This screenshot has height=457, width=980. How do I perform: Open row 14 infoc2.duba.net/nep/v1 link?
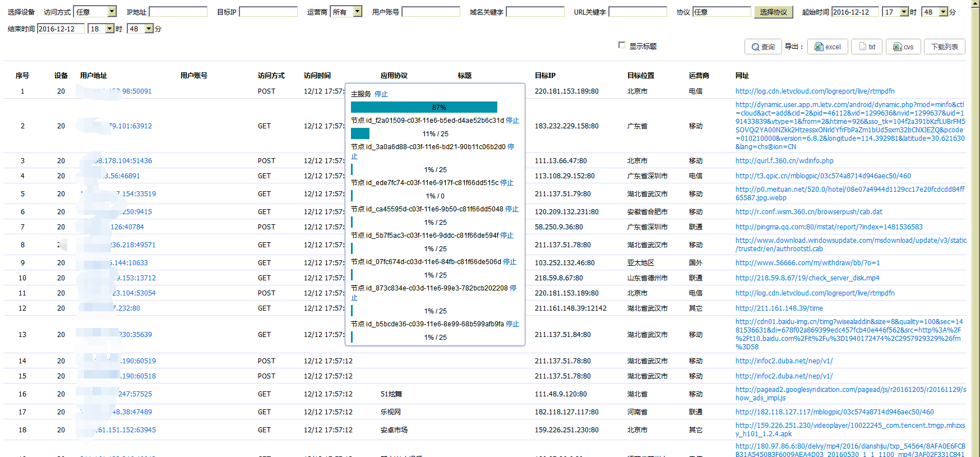(x=784, y=361)
